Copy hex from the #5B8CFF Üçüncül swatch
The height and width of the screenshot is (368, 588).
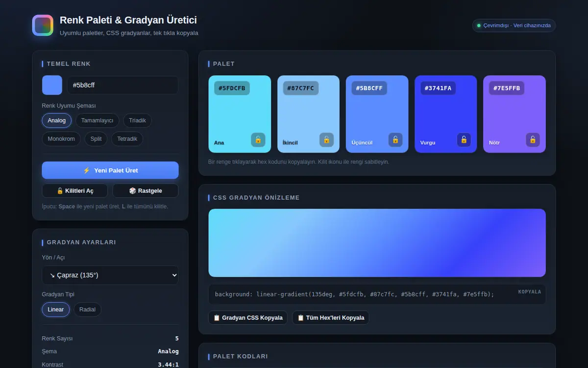click(377, 114)
